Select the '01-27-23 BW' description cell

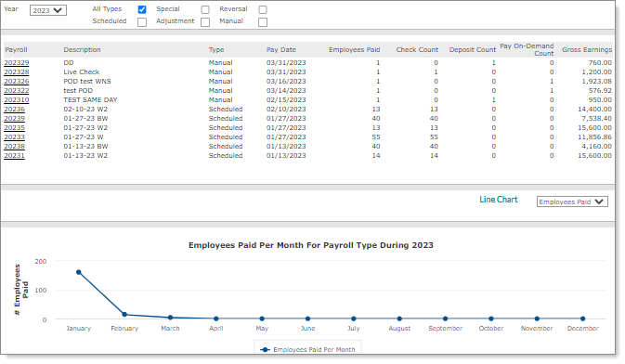[85, 119]
